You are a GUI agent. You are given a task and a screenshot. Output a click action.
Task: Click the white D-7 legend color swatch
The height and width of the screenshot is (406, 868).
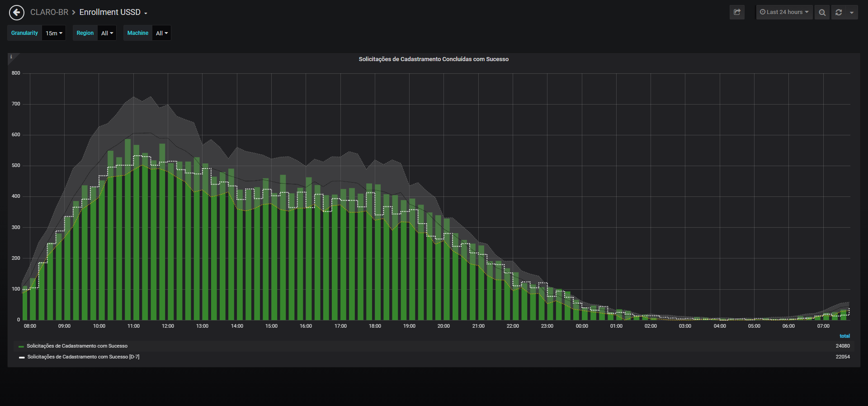coord(22,358)
